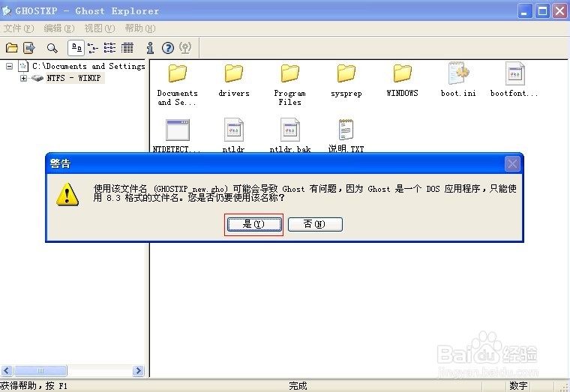Viewport: 570px width, 392px height.
Task: Close the 警告 warning dialog
Action: pyautogui.click(x=512, y=164)
